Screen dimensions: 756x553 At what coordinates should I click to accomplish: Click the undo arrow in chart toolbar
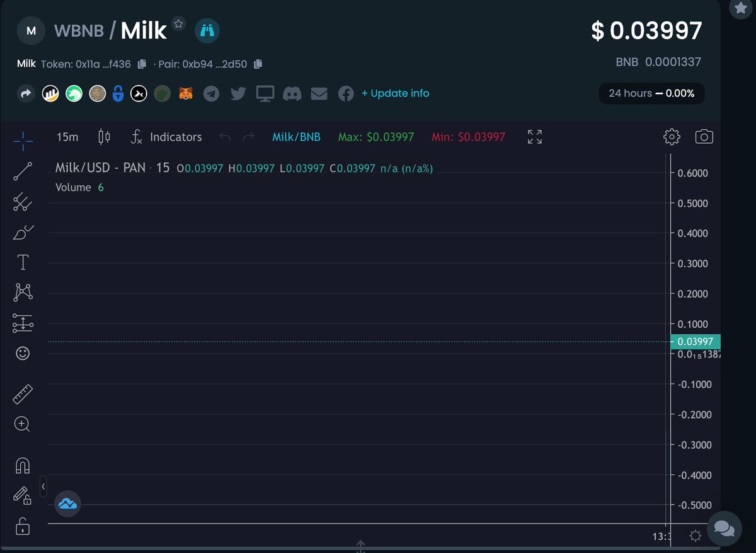pyautogui.click(x=224, y=137)
